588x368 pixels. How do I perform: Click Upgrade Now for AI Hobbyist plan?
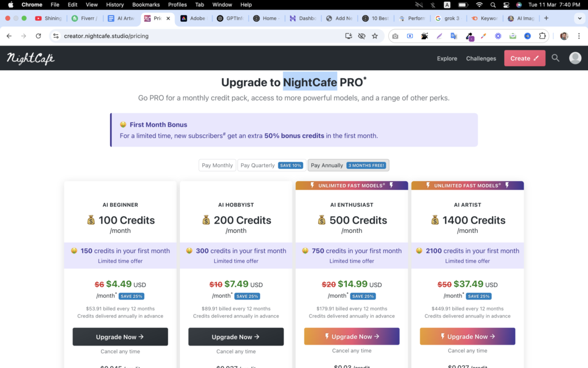pyautogui.click(x=236, y=337)
